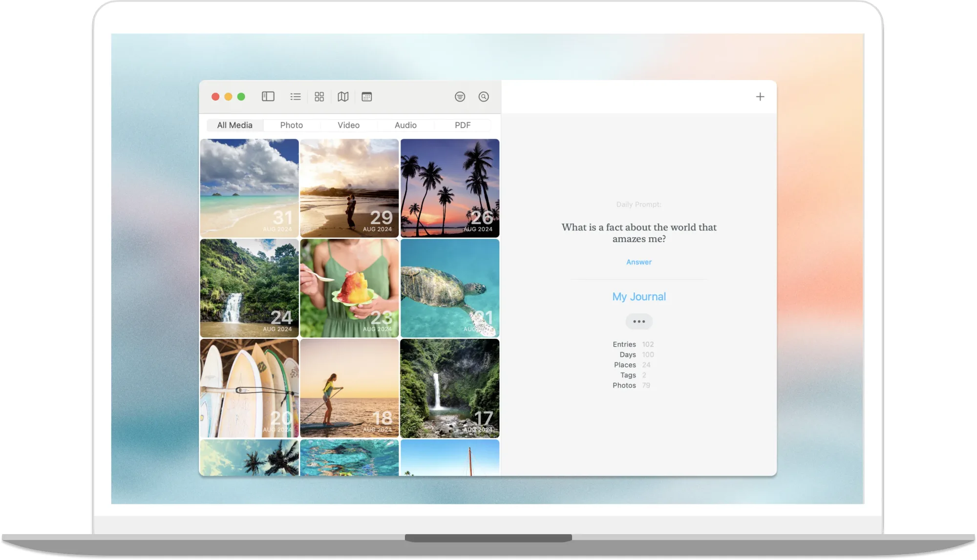Open the 17 Aug jungle waterfall photo
The image size is (977, 560).
(x=450, y=388)
